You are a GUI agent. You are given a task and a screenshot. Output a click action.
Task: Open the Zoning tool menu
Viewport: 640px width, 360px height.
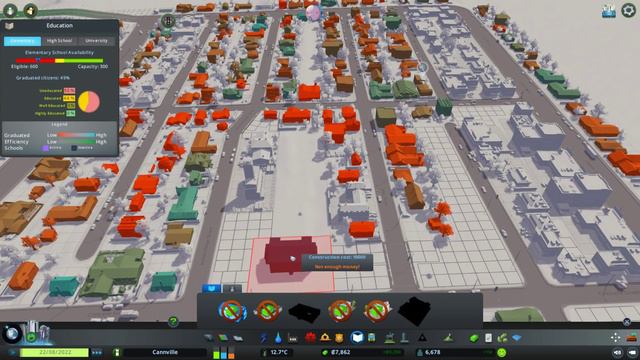coord(223,338)
